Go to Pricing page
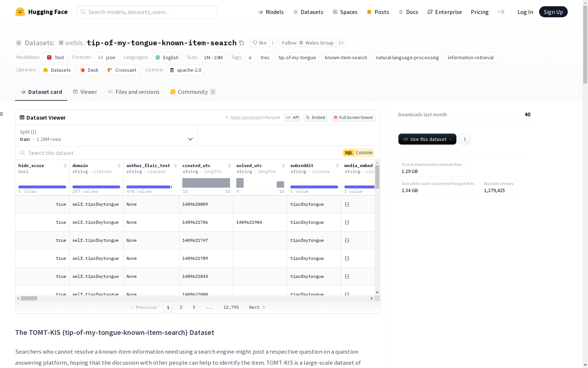 point(480,12)
